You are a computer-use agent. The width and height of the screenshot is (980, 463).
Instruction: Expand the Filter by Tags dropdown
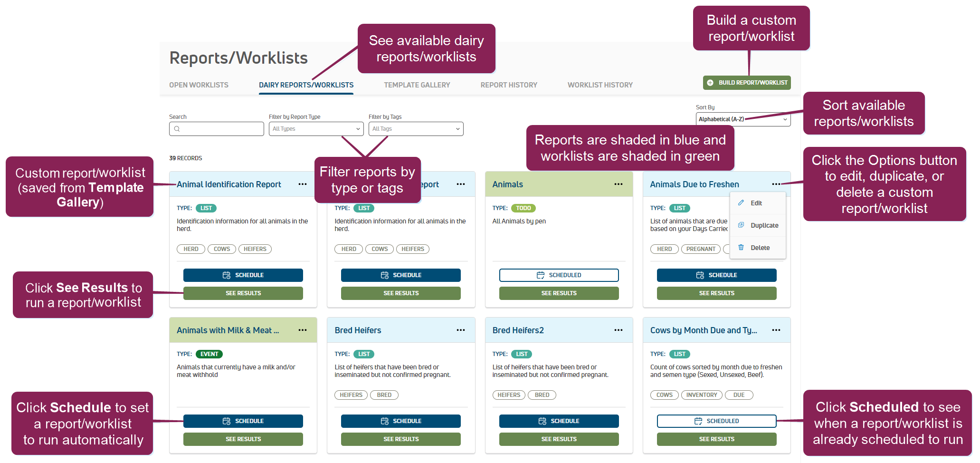click(416, 129)
